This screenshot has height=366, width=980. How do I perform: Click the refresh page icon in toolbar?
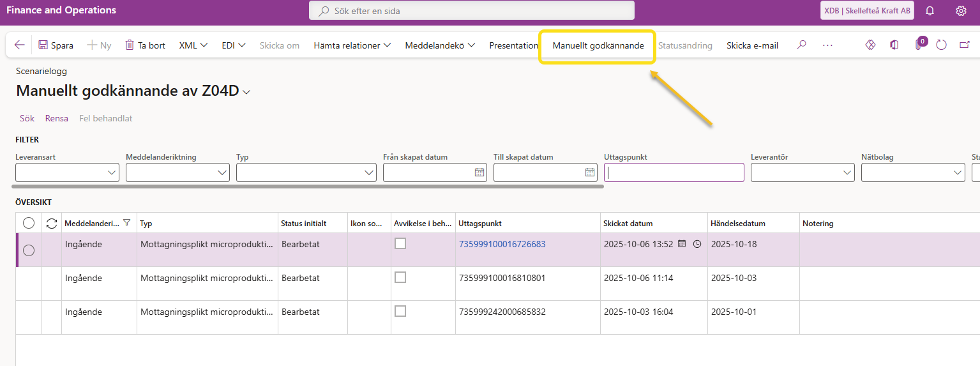pyautogui.click(x=941, y=45)
